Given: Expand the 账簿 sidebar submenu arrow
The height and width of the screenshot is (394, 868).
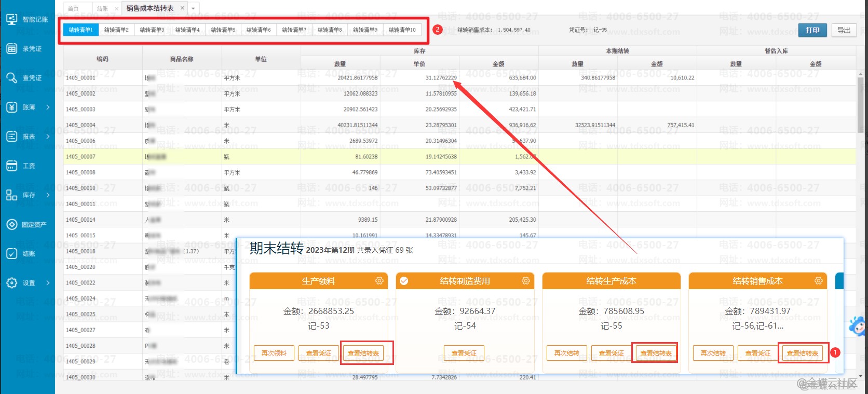Looking at the screenshot, I should (48, 107).
